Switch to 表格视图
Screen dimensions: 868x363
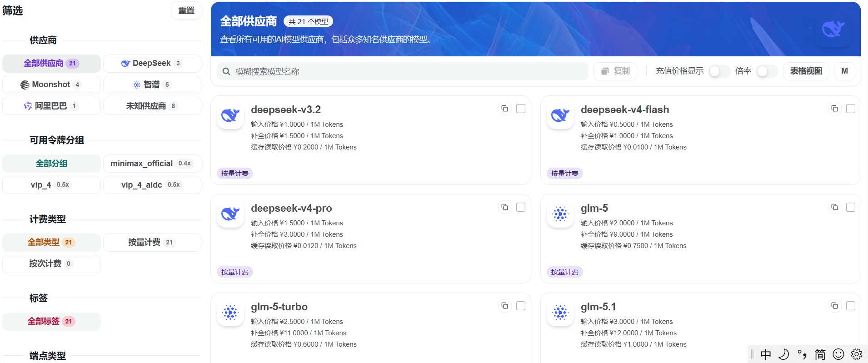[806, 71]
